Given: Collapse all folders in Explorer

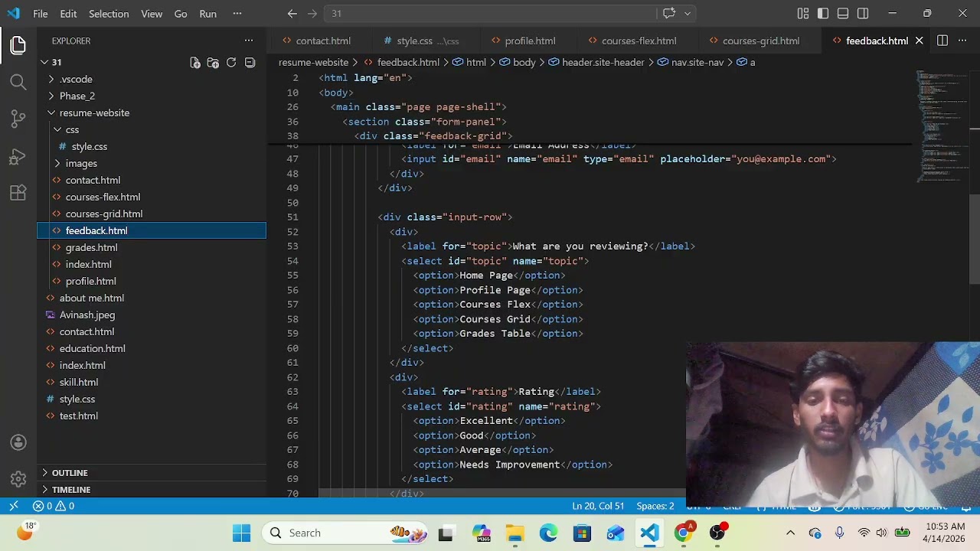Looking at the screenshot, I should pyautogui.click(x=250, y=63).
